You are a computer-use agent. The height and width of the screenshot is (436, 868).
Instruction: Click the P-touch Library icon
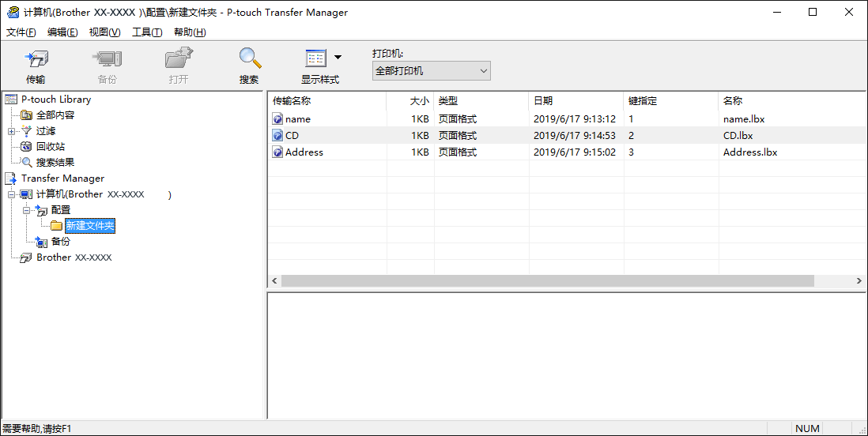(12, 100)
